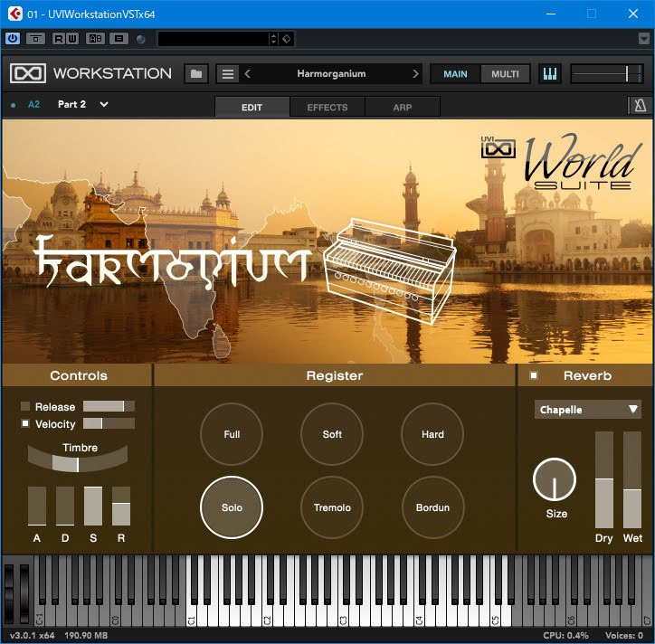Click the pitch bend wheel
This screenshot has width=655, height=644.
coord(9,594)
